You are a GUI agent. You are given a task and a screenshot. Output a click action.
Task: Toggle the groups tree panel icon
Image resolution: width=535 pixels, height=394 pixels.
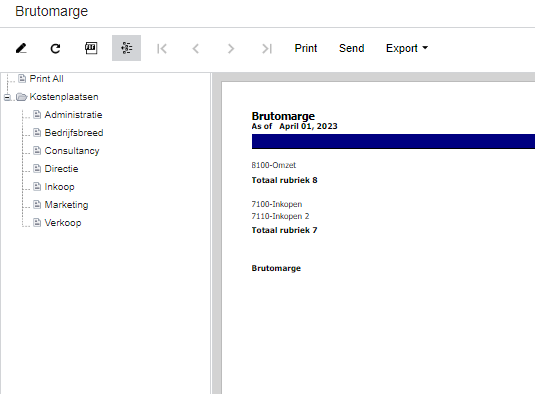[x=126, y=48]
